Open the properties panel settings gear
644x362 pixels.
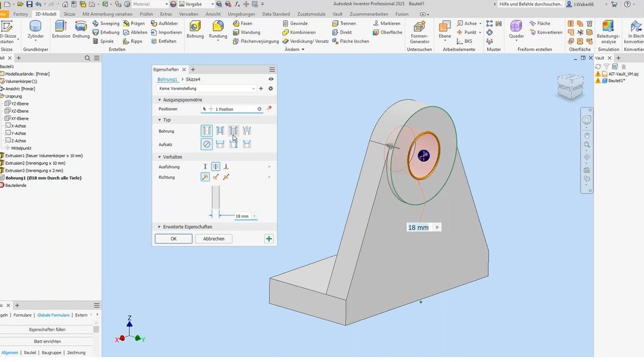[271, 88]
